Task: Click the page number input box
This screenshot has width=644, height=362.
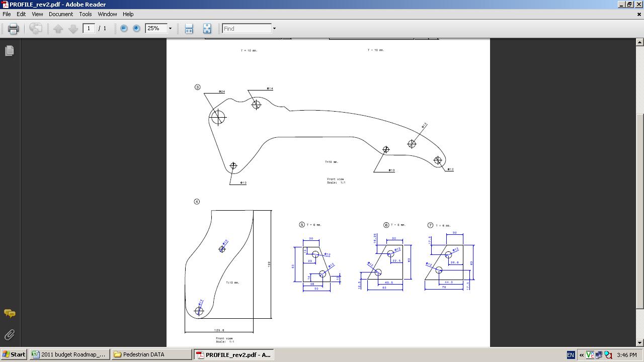Action: pos(89,29)
